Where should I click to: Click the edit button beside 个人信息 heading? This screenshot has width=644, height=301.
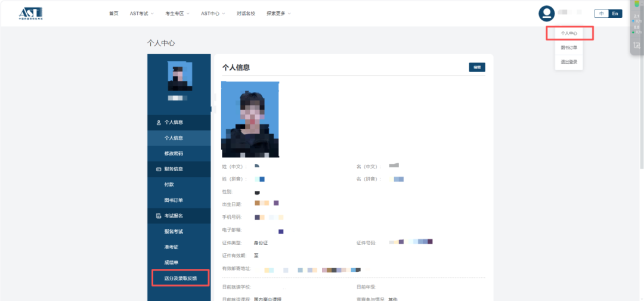click(x=477, y=67)
